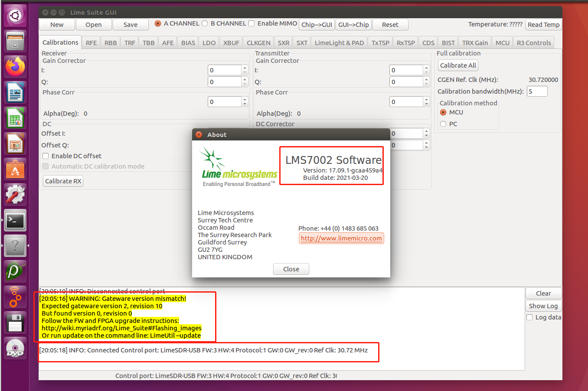
Task: Open the limemicro.com website link
Action: [x=341, y=238]
